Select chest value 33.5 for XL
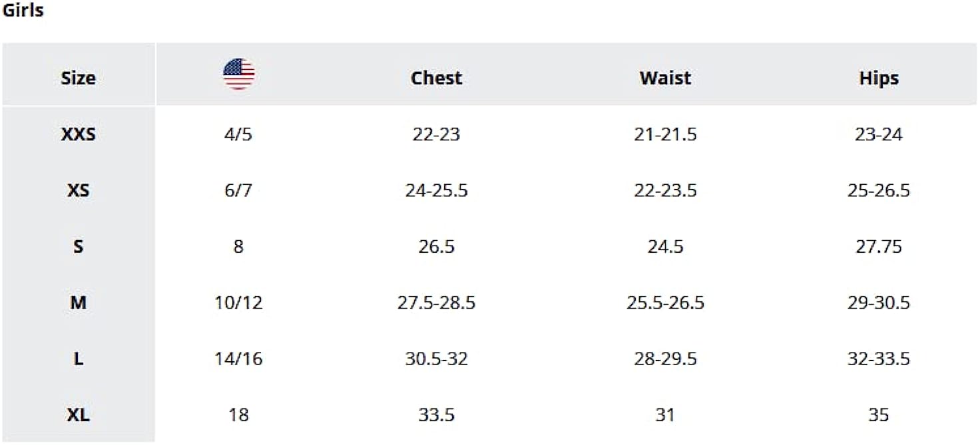This screenshot has width=980, height=445. click(436, 416)
